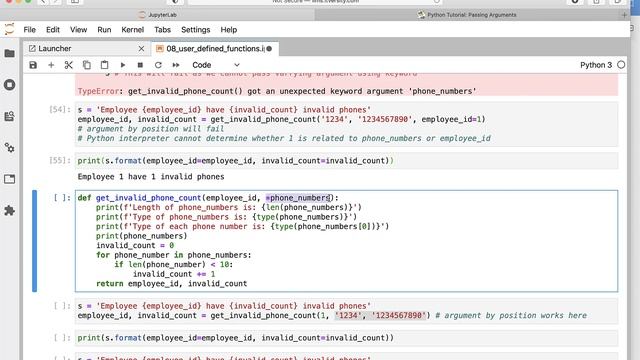Open the Property Inspector gears icon
The image size is (640, 360).
[x=9, y=148]
